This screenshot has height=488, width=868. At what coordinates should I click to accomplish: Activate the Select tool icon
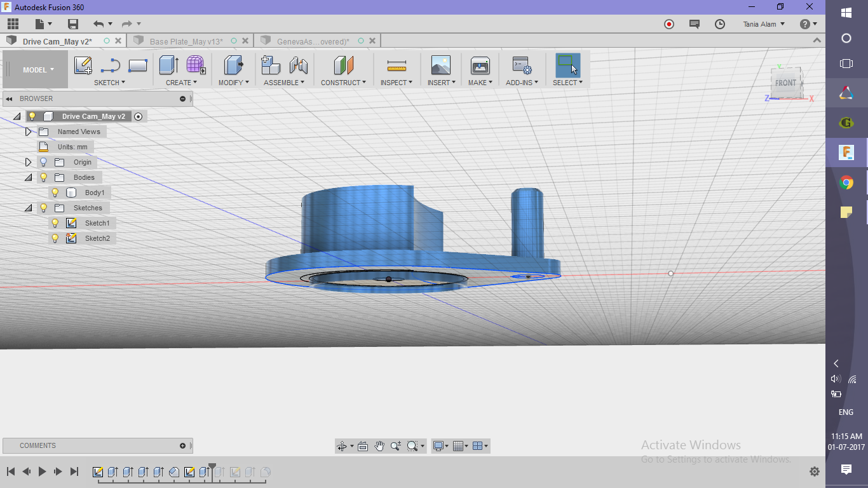567,65
